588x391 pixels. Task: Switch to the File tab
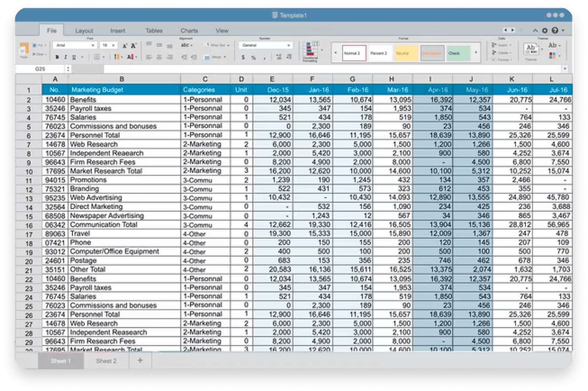(x=52, y=31)
